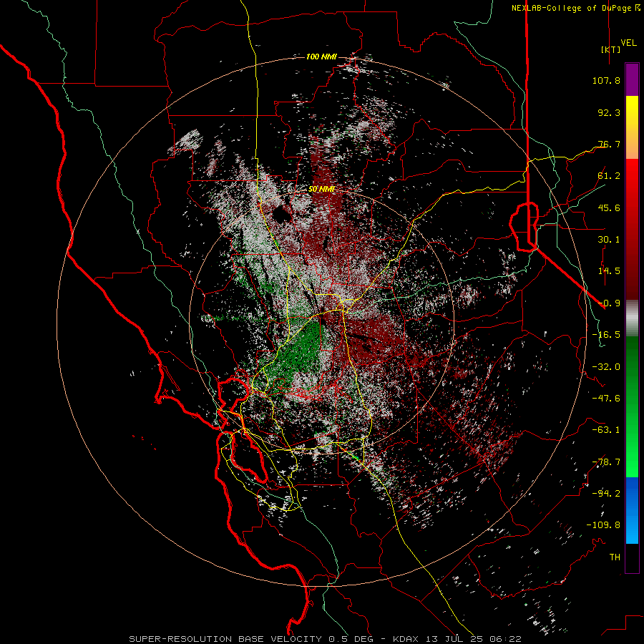644x644 pixels.
Task: Click the -63.1 scale value
Action: [x=606, y=430]
